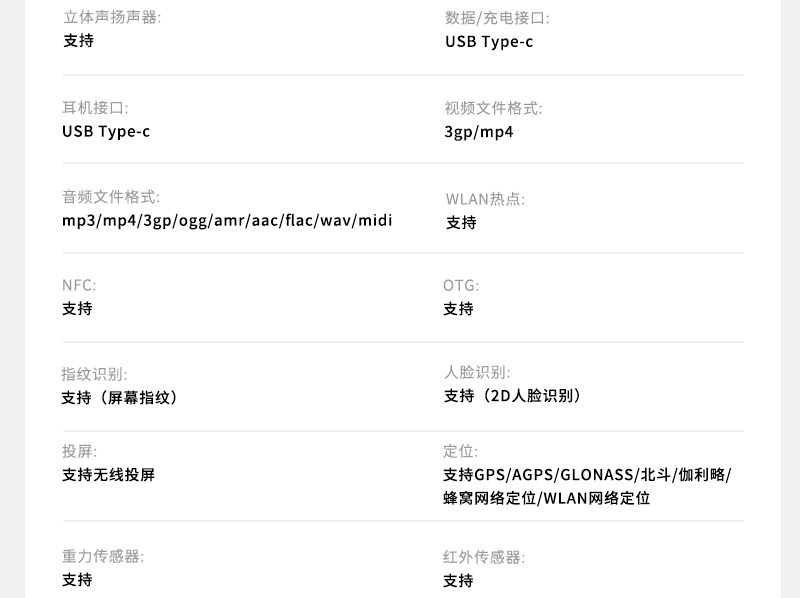Select the 数据/充电接口 heading
Viewport: 800px width, 598px height.
(497, 17)
